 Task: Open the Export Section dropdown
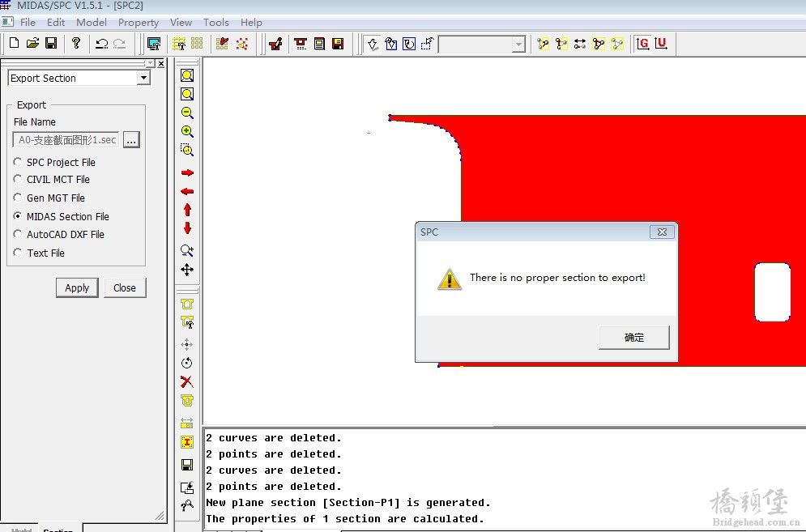click(144, 78)
